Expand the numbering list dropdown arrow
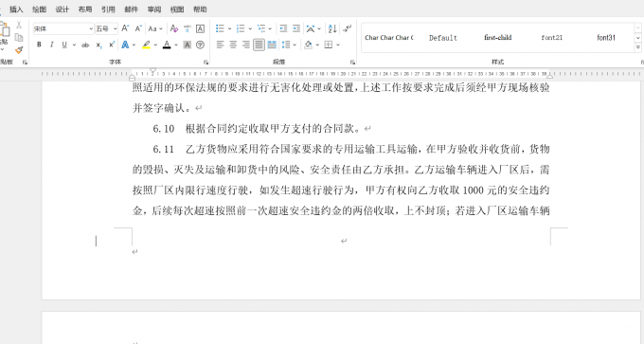Viewport: 644px width, 344px height. [250, 28]
